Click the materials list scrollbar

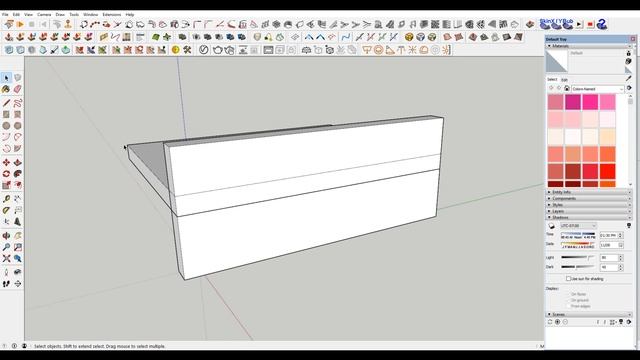tap(631, 140)
